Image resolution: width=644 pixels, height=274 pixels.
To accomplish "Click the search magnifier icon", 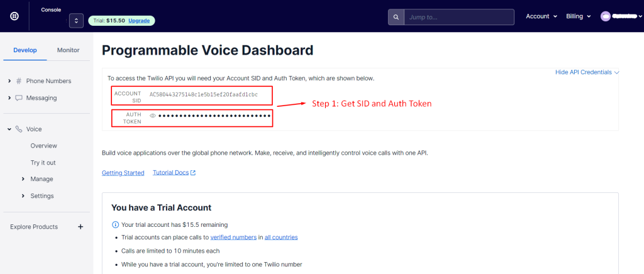I will click(396, 17).
